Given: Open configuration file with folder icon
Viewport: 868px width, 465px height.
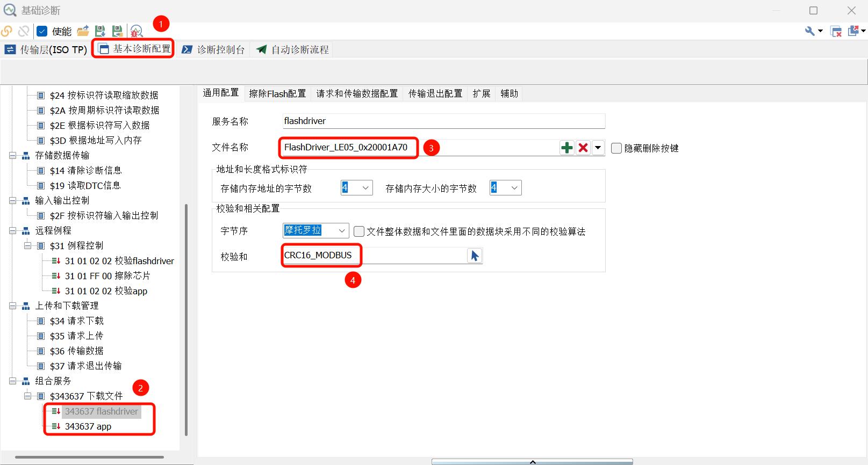Looking at the screenshot, I should (x=83, y=31).
